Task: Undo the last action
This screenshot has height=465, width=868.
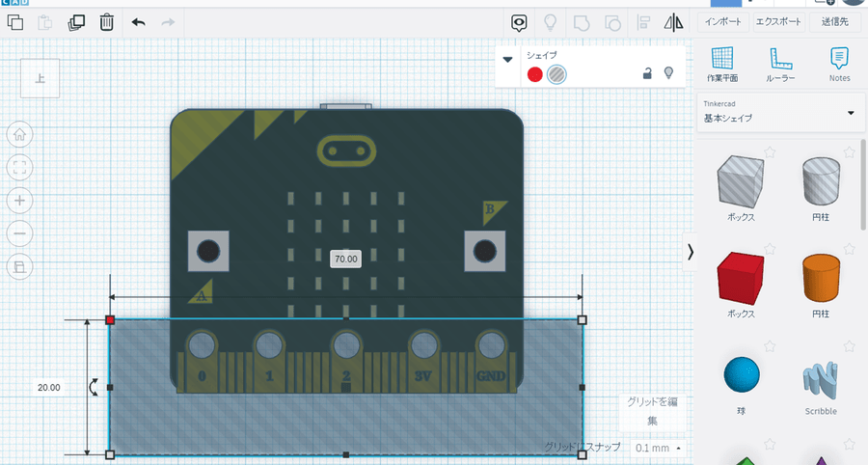Action: pyautogui.click(x=138, y=21)
